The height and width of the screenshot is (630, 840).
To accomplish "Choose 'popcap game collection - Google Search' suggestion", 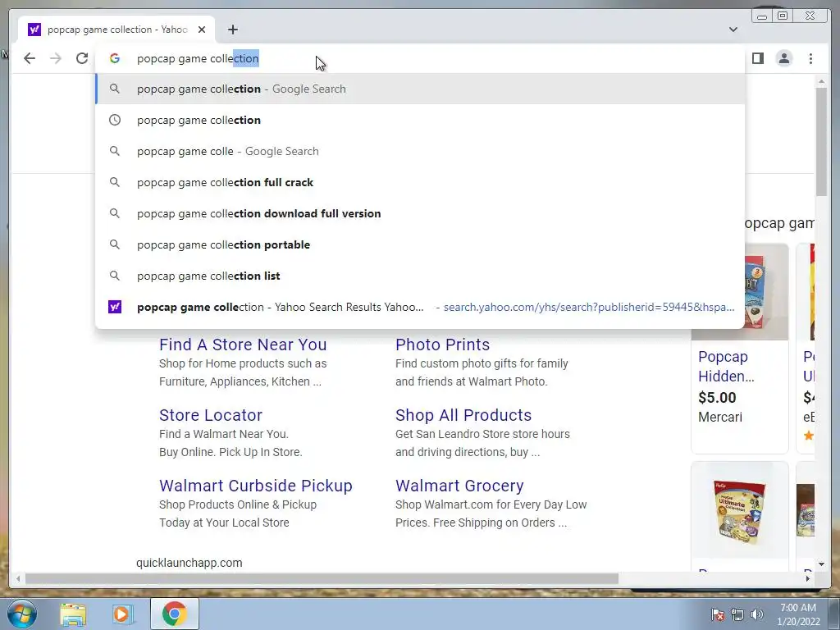I will point(420,89).
